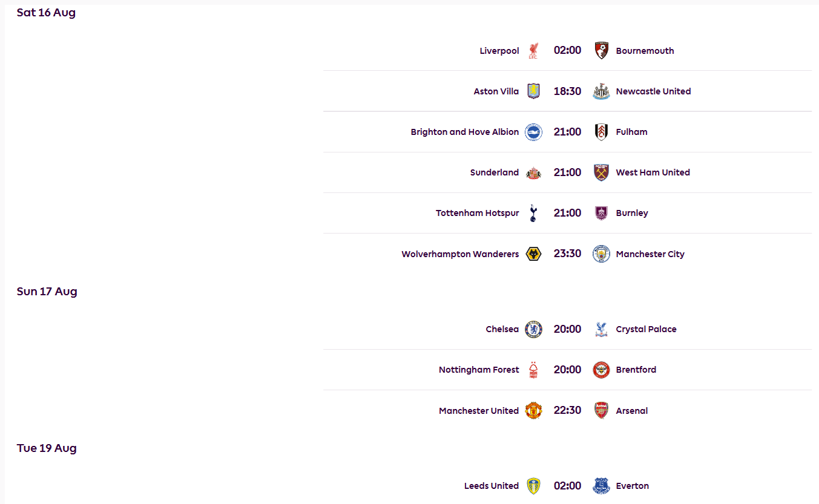Click the Liverpool club crest

point(533,51)
